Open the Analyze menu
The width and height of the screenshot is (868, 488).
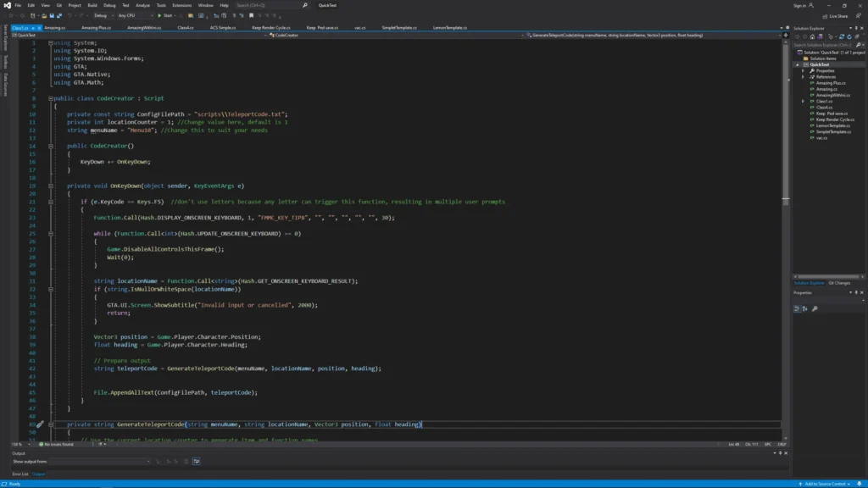[142, 5]
